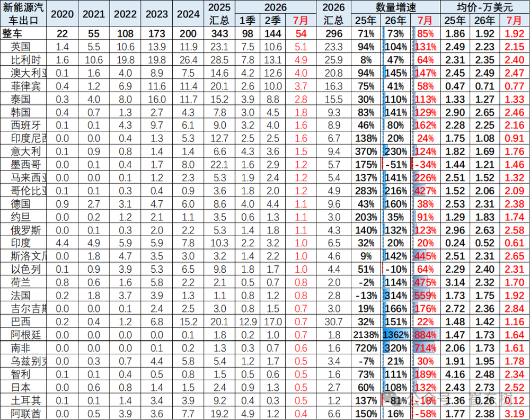This screenshot has height=420, width=530.
Task: Select the 7月 column under 2026
Action: click(x=301, y=21)
